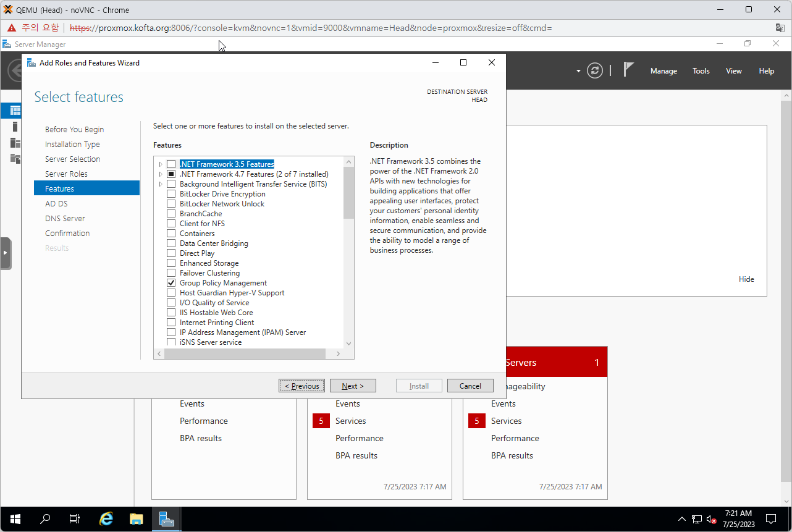
Task: Check the Failover Clustering feature box
Action: [171, 273]
